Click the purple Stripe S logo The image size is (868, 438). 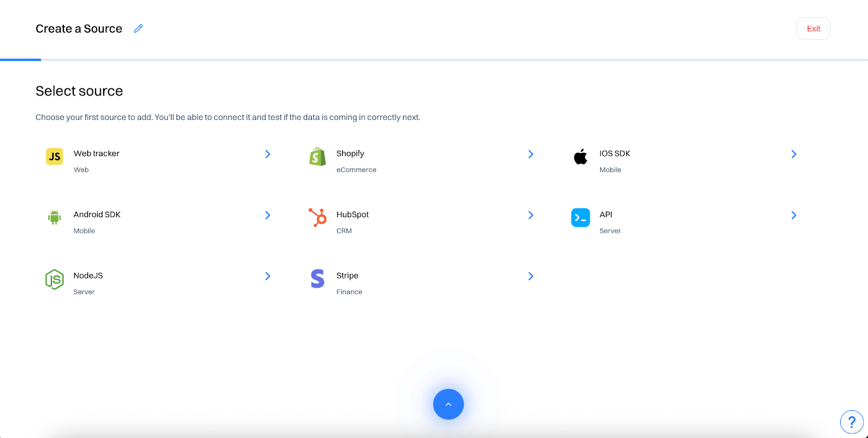tap(317, 278)
